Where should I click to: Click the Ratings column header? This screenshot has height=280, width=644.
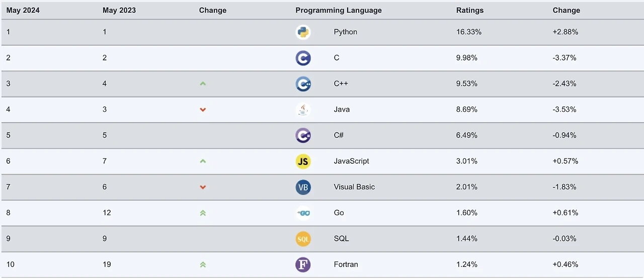(x=469, y=10)
